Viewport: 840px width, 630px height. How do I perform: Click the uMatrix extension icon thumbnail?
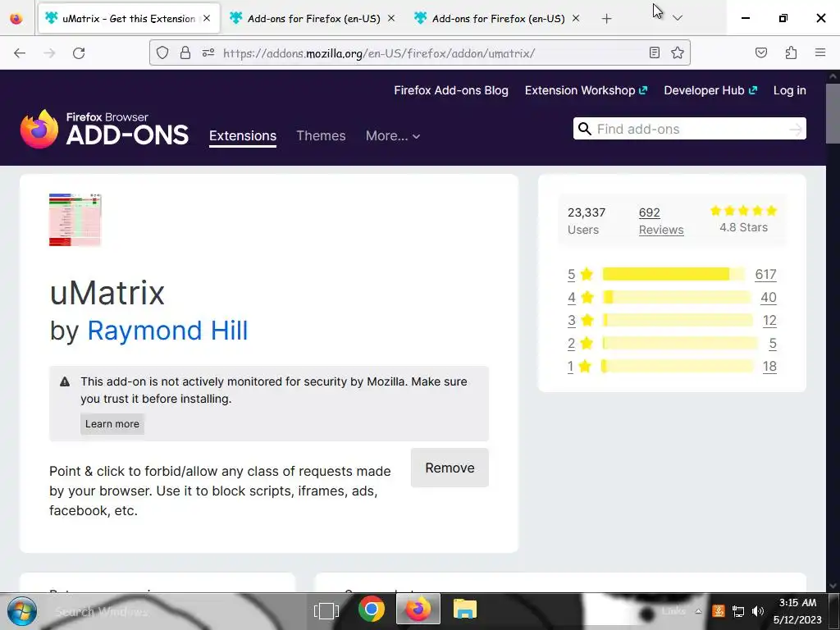point(75,220)
